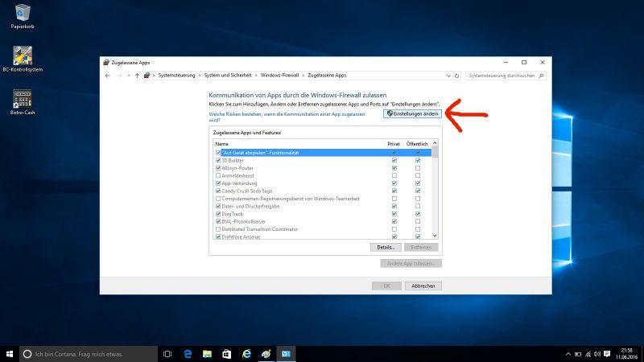Enable Distributed Transaction Coordinator Privat checkbox
Viewport: 644px width, 362px height.
pos(394,229)
